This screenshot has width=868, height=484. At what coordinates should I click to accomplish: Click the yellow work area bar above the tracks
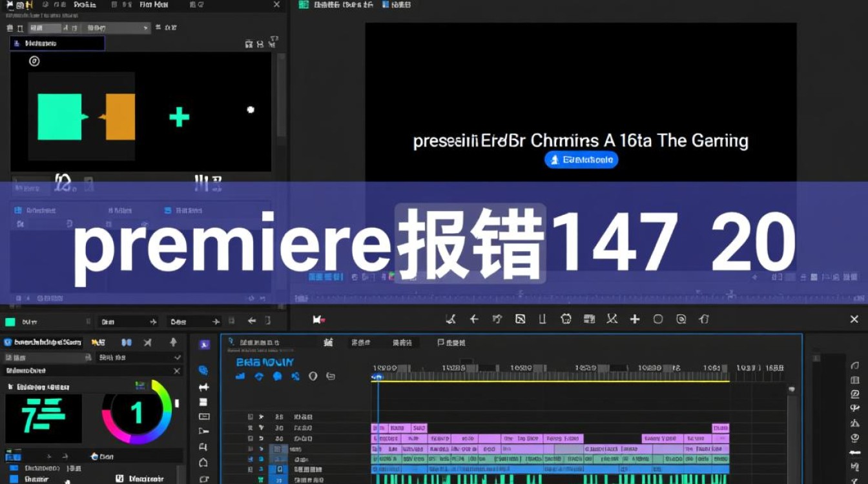pos(550,381)
